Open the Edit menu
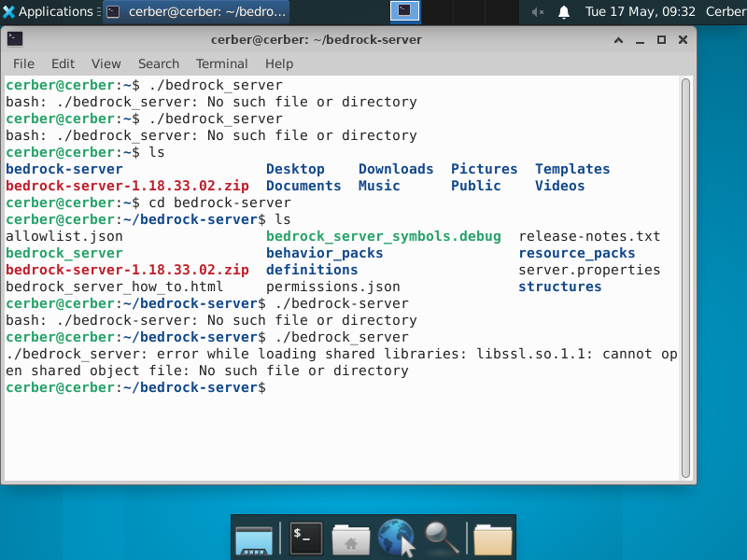 [63, 63]
